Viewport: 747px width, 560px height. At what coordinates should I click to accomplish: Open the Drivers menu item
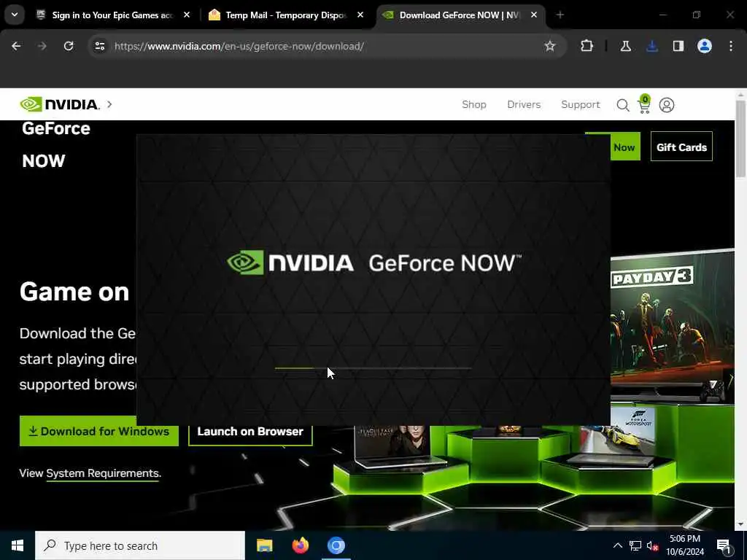524,105
